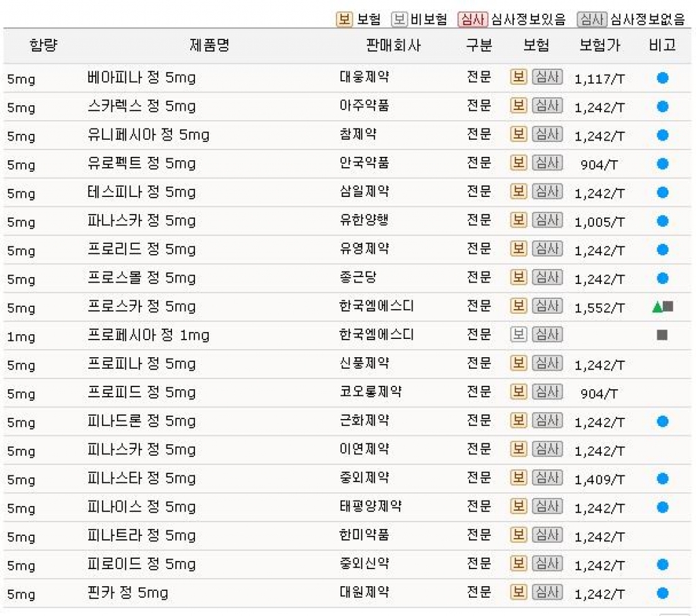Click the pink 심사정보있음 legend badge

coord(473,20)
